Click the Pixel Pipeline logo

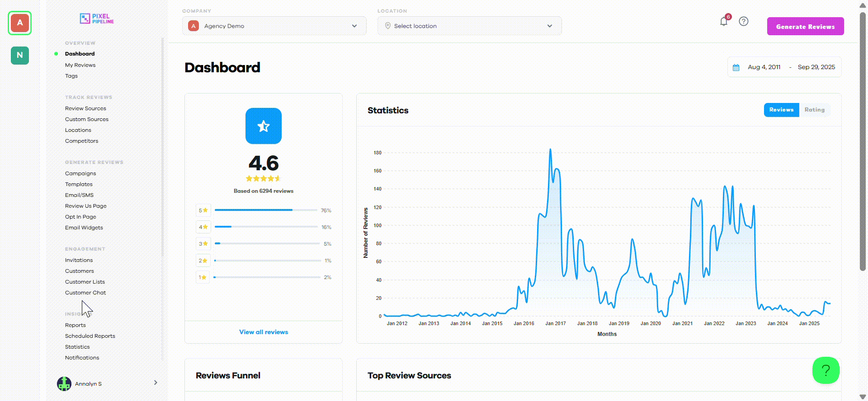click(97, 19)
